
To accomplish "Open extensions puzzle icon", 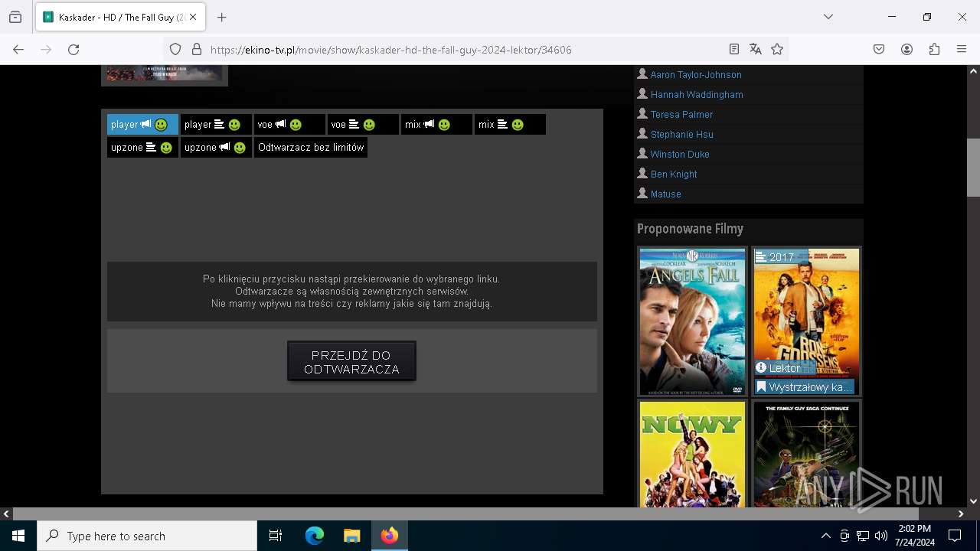I will click(x=934, y=49).
